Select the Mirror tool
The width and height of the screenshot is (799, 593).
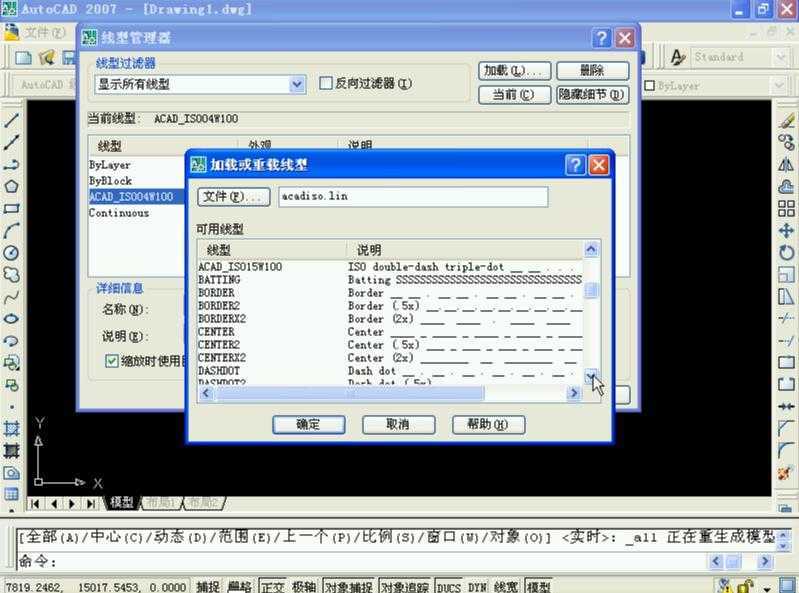click(x=786, y=165)
